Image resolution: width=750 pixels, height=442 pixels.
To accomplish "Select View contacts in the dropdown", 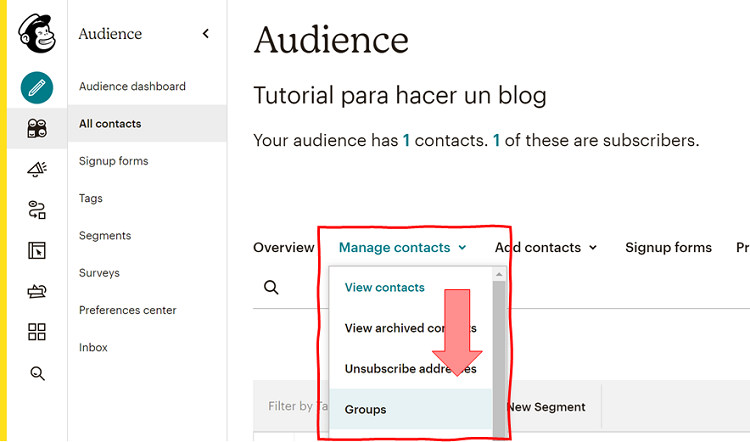I will (x=385, y=288).
